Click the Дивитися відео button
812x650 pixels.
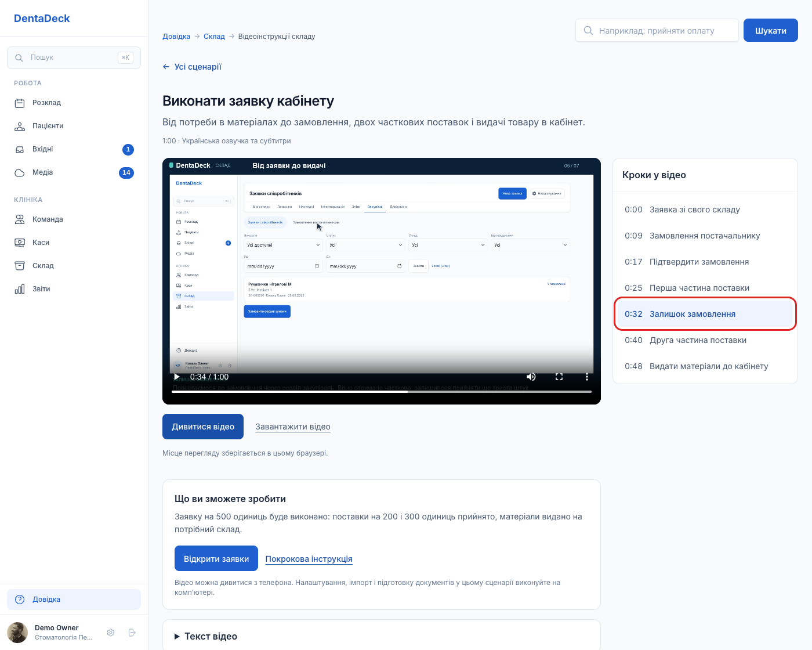click(x=203, y=427)
